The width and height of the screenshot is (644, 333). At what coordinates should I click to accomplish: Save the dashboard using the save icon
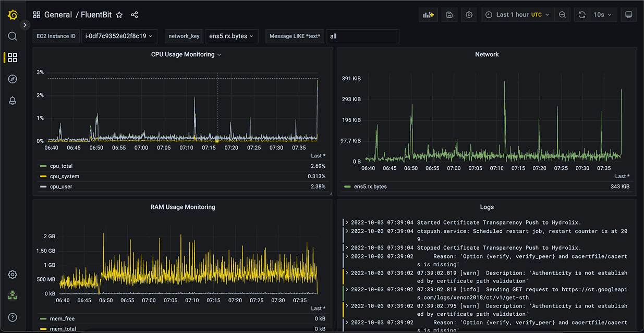[x=449, y=15]
